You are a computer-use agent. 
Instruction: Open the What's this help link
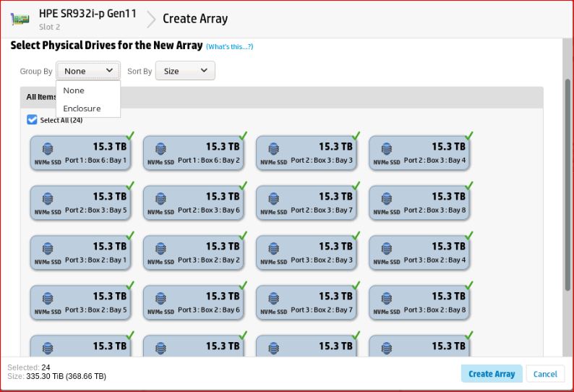tap(229, 47)
